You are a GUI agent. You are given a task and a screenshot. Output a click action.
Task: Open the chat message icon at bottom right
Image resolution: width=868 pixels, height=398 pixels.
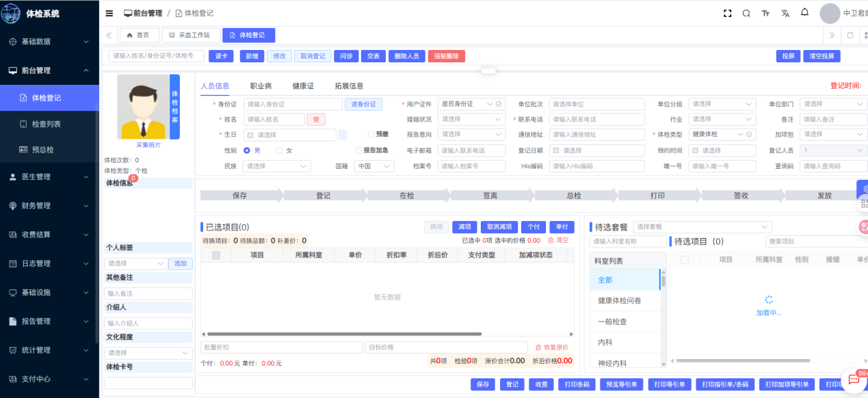point(854,379)
